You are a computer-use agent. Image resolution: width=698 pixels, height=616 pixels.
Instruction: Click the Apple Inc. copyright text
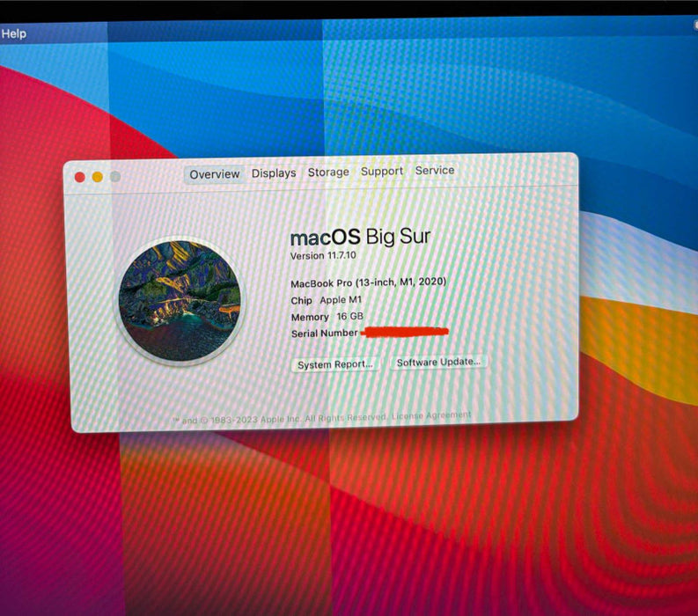[281, 419]
